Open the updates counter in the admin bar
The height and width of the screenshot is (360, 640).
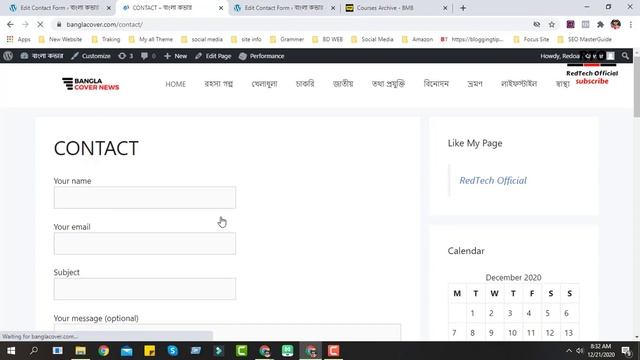tap(126, 56)
